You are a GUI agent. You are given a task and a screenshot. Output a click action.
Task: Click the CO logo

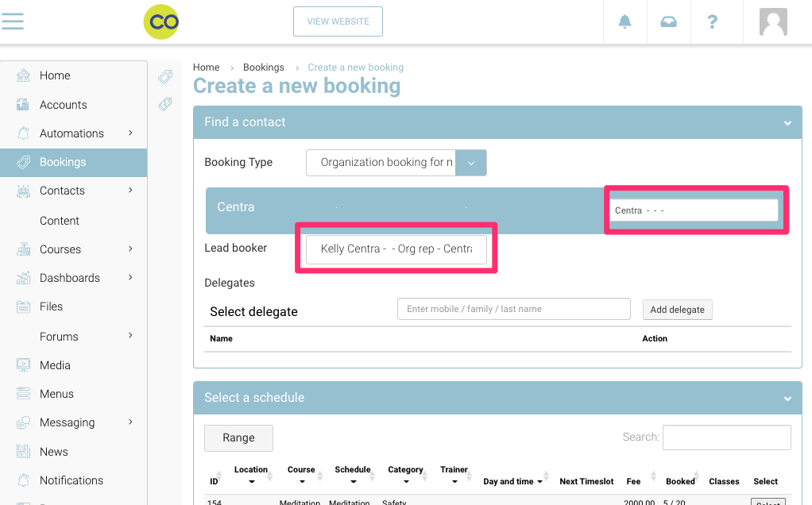[x=161, y=21]
